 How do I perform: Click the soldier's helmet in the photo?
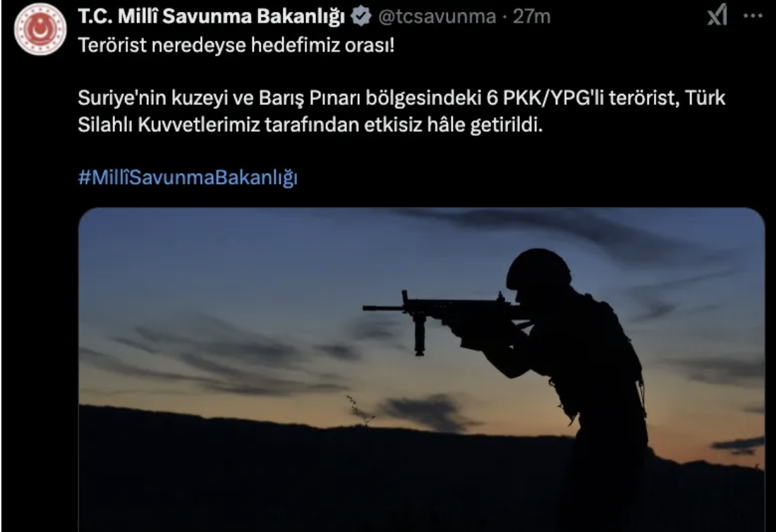[538, 270]
